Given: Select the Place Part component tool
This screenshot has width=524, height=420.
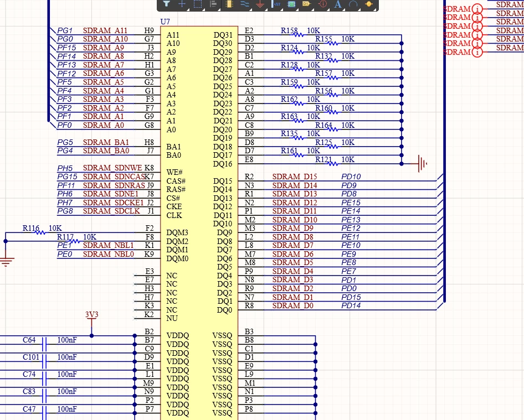Looking at the screenshot, I should [x=229, y=4].
